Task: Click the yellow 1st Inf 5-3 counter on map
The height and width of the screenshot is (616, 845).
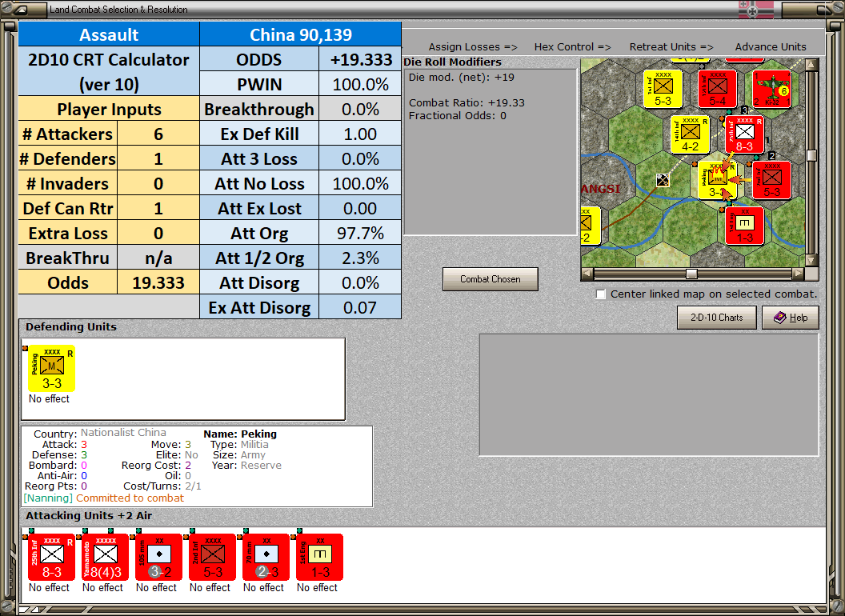Action: tap(663, 89)
